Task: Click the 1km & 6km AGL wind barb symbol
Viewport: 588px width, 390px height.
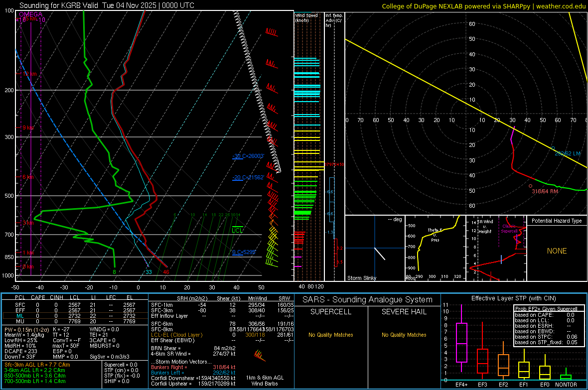Action: click(x=260, y=356)
